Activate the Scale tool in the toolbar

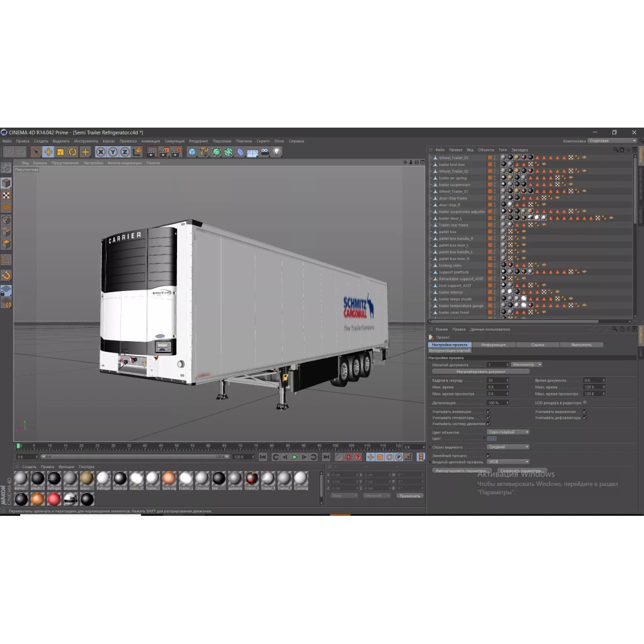[x=60, y=152]
